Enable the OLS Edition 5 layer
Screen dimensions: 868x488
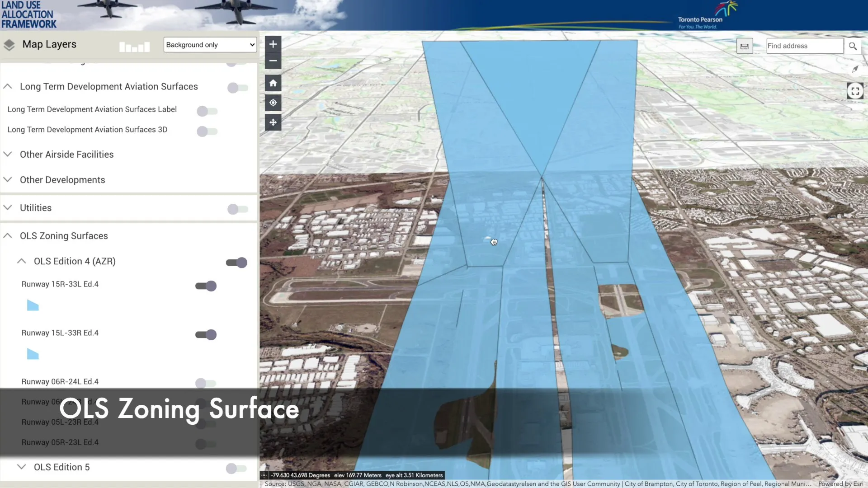click(x=237, y=469)
